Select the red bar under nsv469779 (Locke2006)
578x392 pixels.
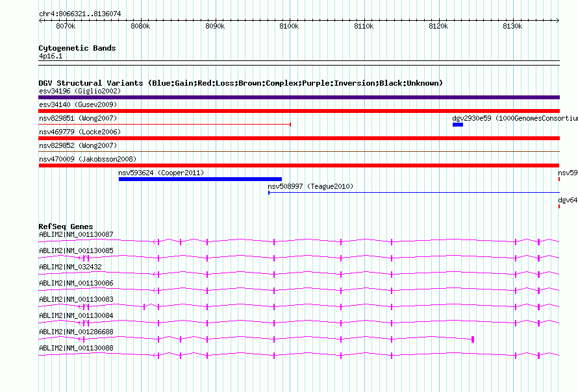pos(299,138)
